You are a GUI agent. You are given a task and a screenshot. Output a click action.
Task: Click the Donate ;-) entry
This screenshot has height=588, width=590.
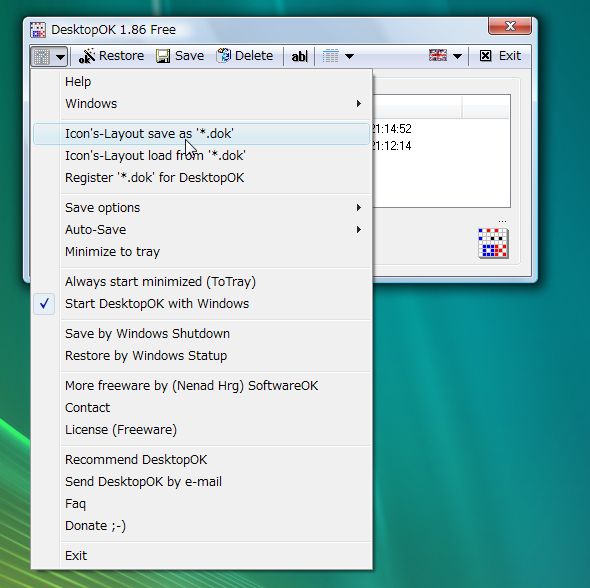202,526
